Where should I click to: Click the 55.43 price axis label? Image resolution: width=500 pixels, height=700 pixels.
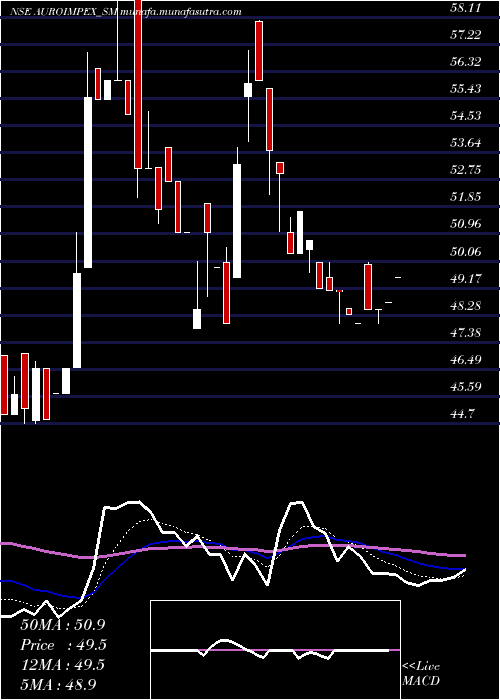466,88
